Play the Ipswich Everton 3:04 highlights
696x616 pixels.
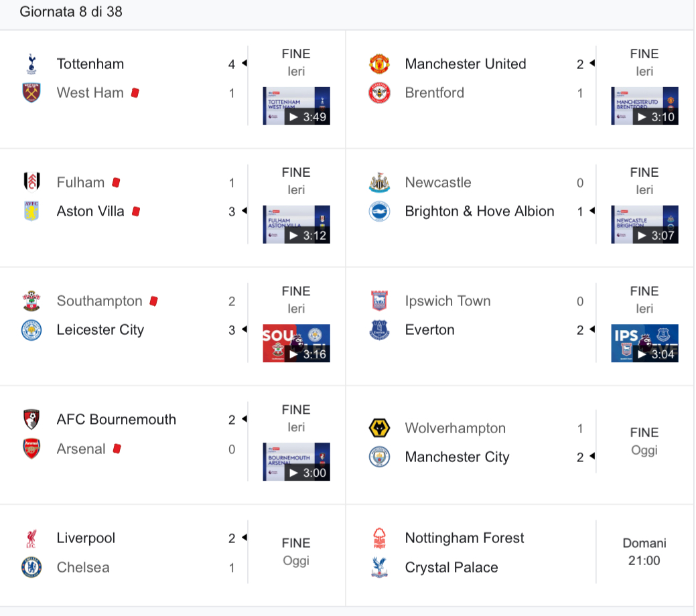click(x=644, y=343)
